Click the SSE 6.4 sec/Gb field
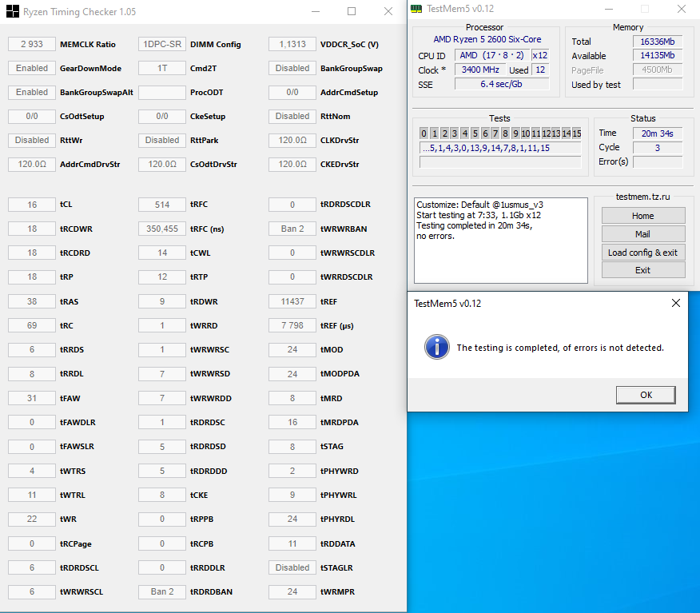The height and width of the screenshot is (613, 700). [502, 84]
